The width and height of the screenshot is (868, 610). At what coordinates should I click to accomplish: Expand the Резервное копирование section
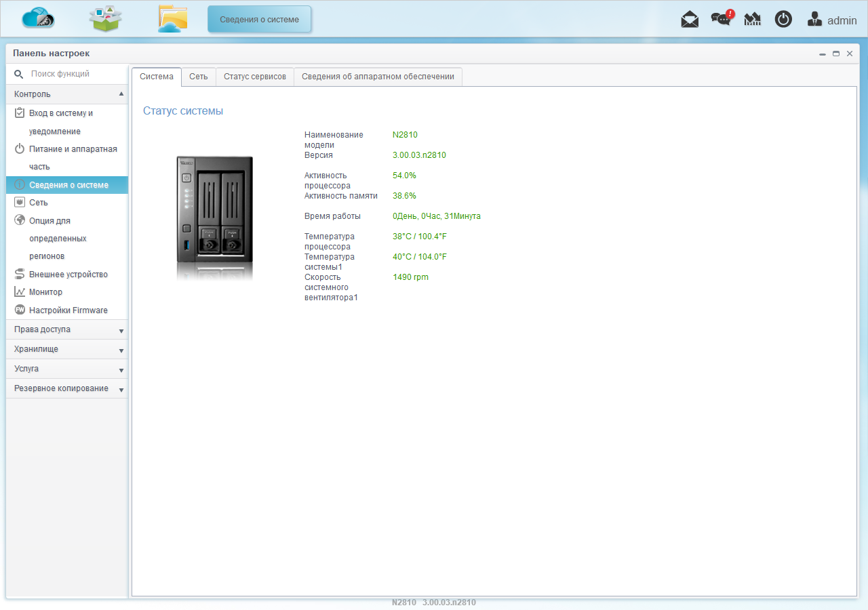(67, 388)
